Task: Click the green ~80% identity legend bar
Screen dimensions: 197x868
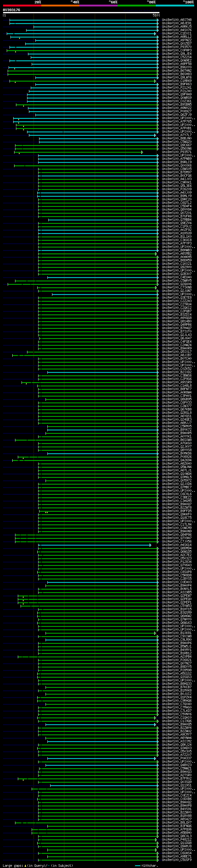Action: pos(137,6)
